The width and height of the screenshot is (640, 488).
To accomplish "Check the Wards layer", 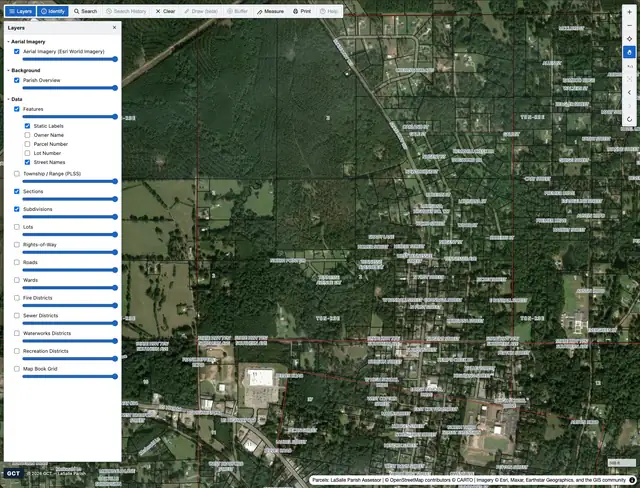I will [x=17, y=280].
